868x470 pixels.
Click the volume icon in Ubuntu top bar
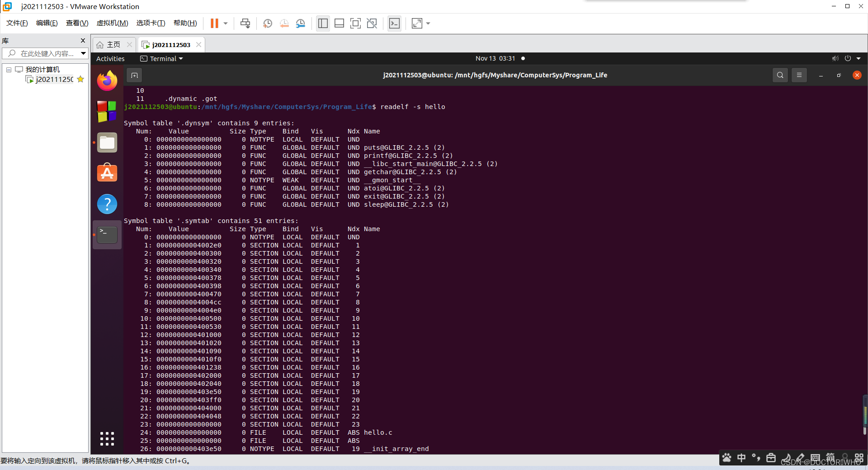pos(835,58)
